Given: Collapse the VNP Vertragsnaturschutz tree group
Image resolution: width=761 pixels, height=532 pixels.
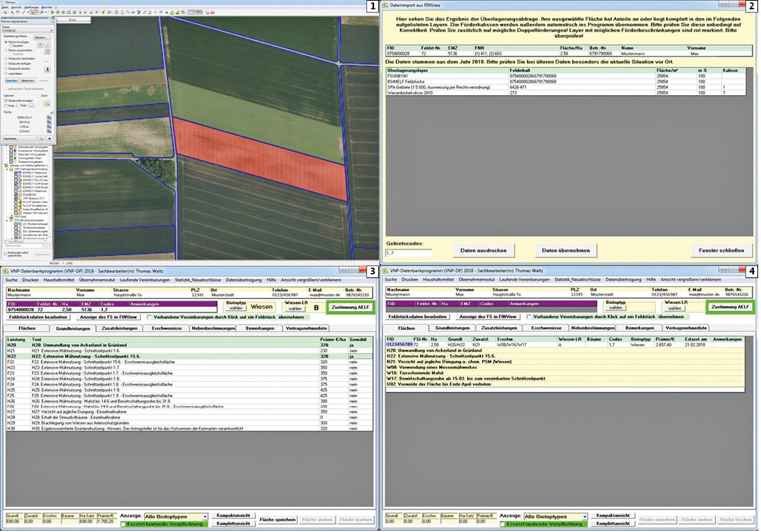Looking at the screenshot, I should [x=7, y=169].
